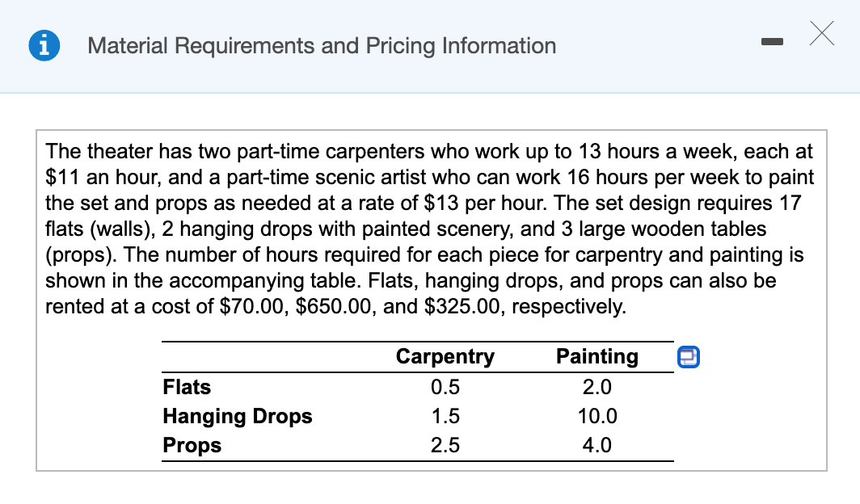Select the 0.5 carpentry value for Flats
The image size is (860, 504).
click(x=445, y=387)
